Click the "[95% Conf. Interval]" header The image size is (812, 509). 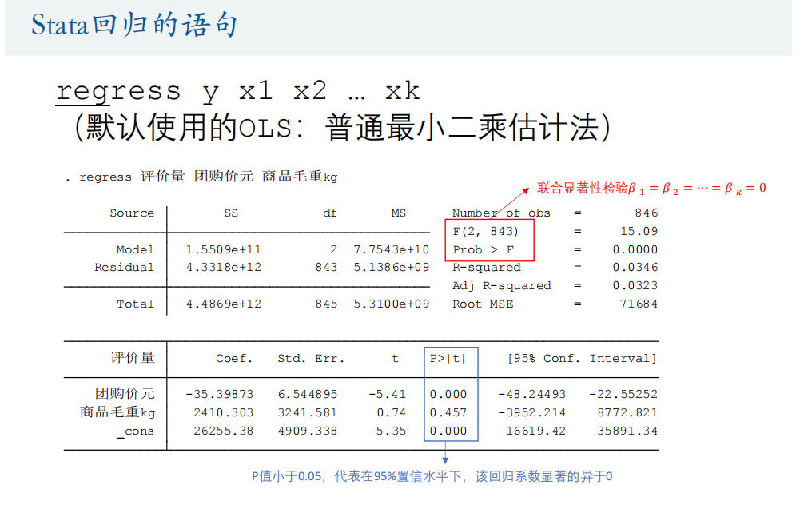582,359
